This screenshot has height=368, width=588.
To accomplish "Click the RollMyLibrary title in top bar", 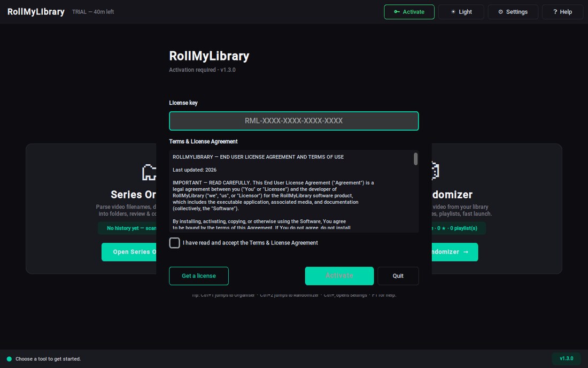I will [x=36, y=12].
